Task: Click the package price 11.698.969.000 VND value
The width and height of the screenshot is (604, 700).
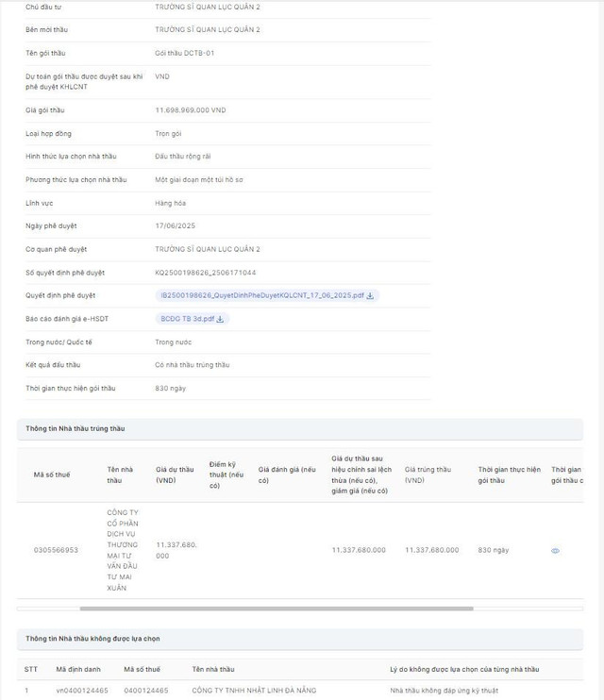Action: [190, 110]
